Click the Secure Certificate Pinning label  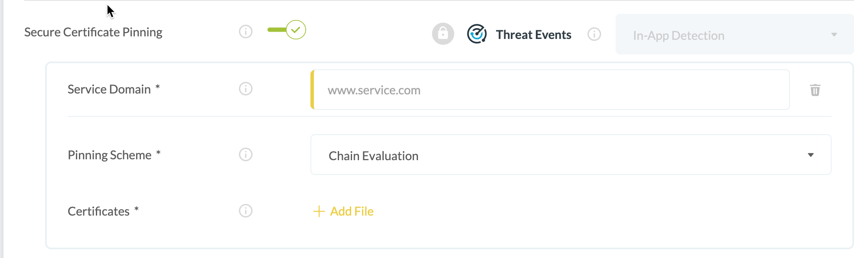point(93,32)
